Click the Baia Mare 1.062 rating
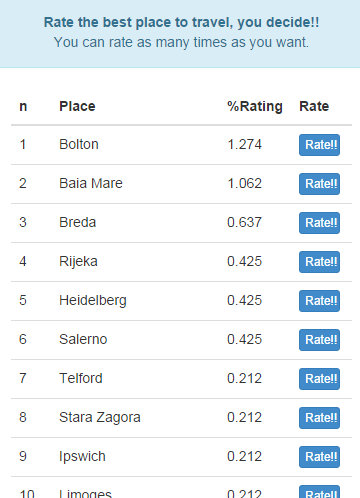The height and width of the screenshot is (498, 360). (244, 183)
